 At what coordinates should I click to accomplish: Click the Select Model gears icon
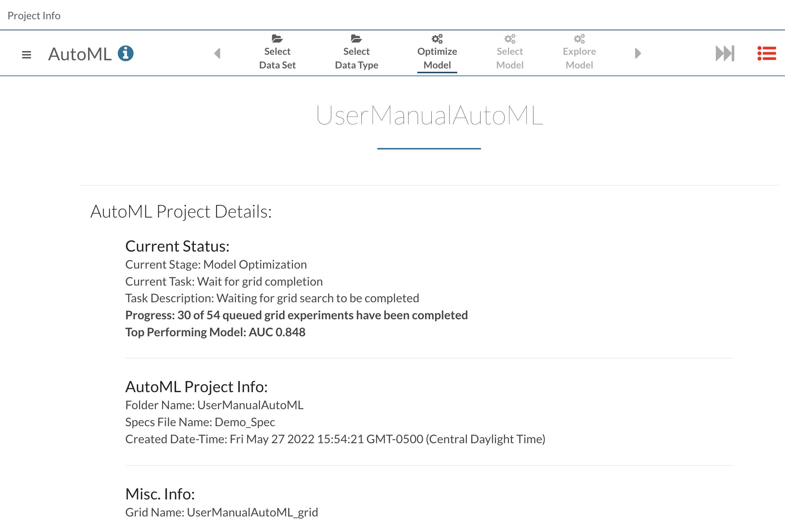(x=510, y=38)
